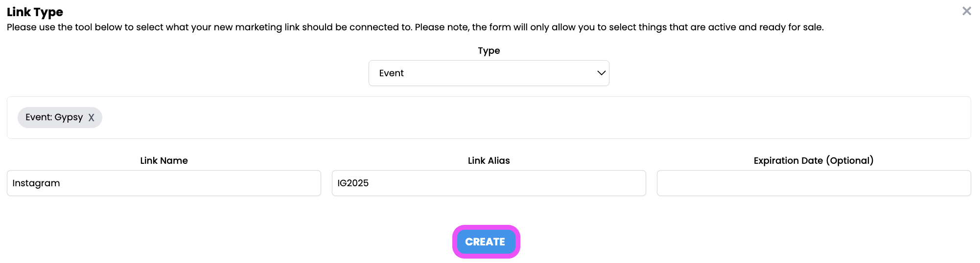Click the Link Type heading
980x263 pixels.
(35, 12)
